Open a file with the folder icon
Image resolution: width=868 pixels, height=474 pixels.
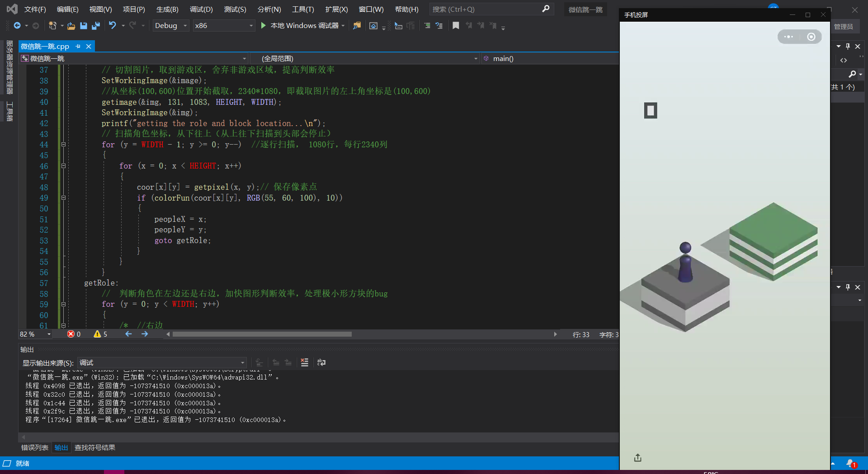(71, 26)
